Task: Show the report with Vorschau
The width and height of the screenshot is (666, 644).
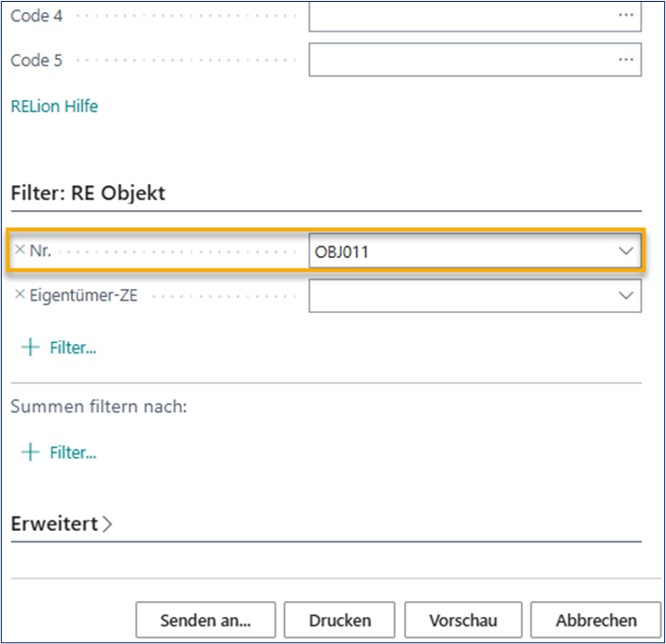Action: [x=462, y=620]
